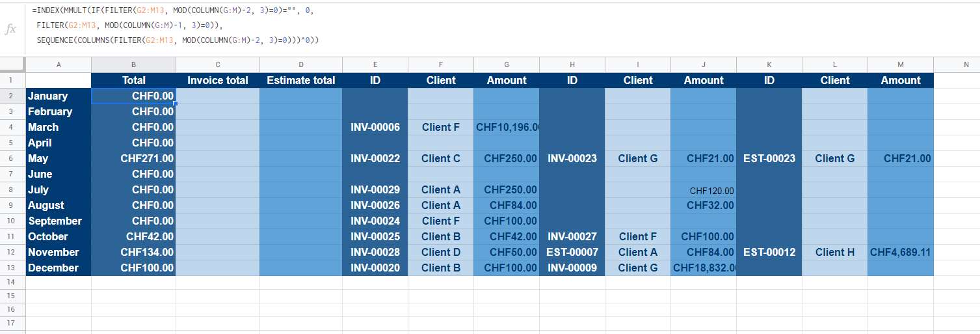
Task: Select column N header
Action: pyautogui.click(x=966, y=64)
